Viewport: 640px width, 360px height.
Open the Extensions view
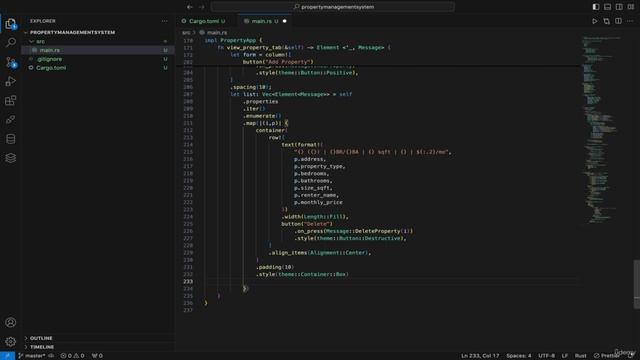[11, 100]
